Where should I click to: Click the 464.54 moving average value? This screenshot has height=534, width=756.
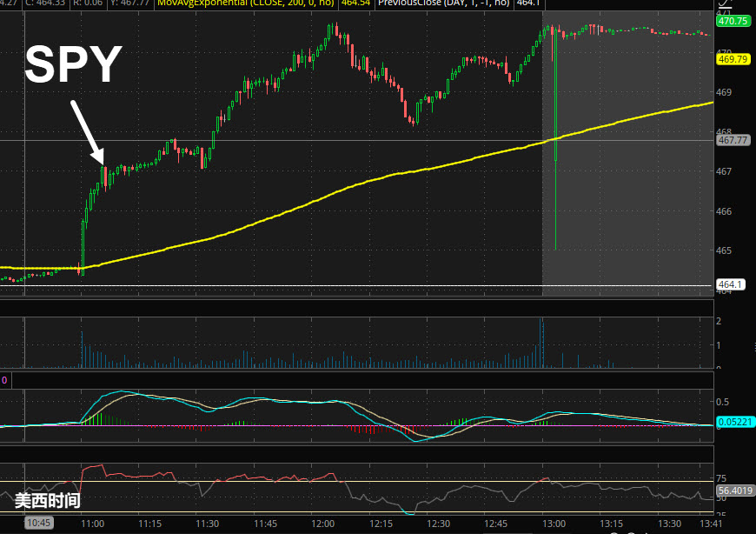[x=355, y=3]
